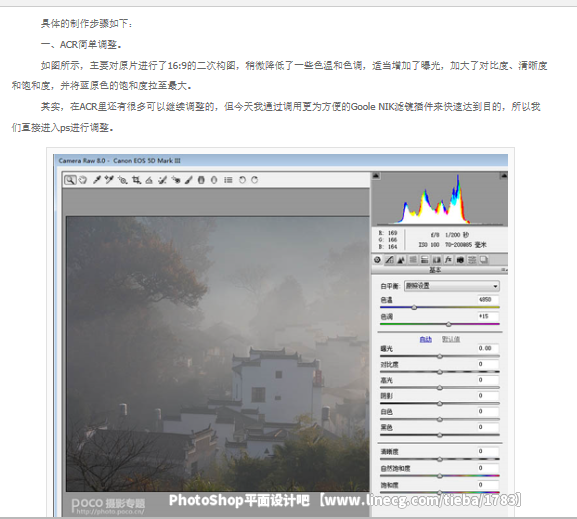Click the 默认值 default link
Viewport: 577px width, 519px height.
[x=451, y=339]
